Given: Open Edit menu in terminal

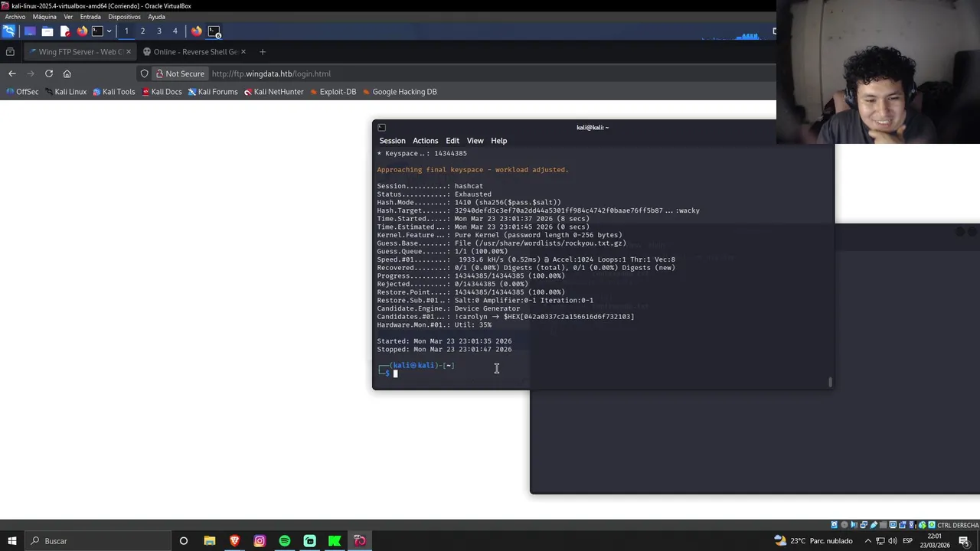Looking at the screenshot, I should [452, 141].
